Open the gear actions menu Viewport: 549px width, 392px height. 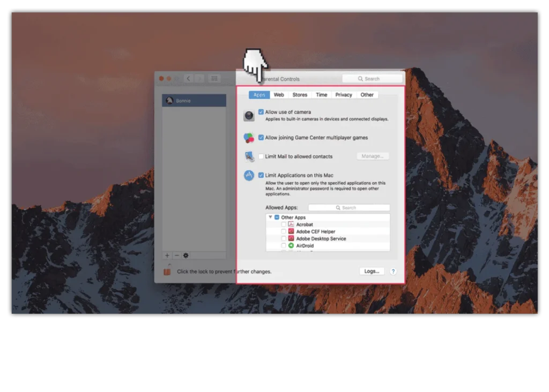point(186,255)
